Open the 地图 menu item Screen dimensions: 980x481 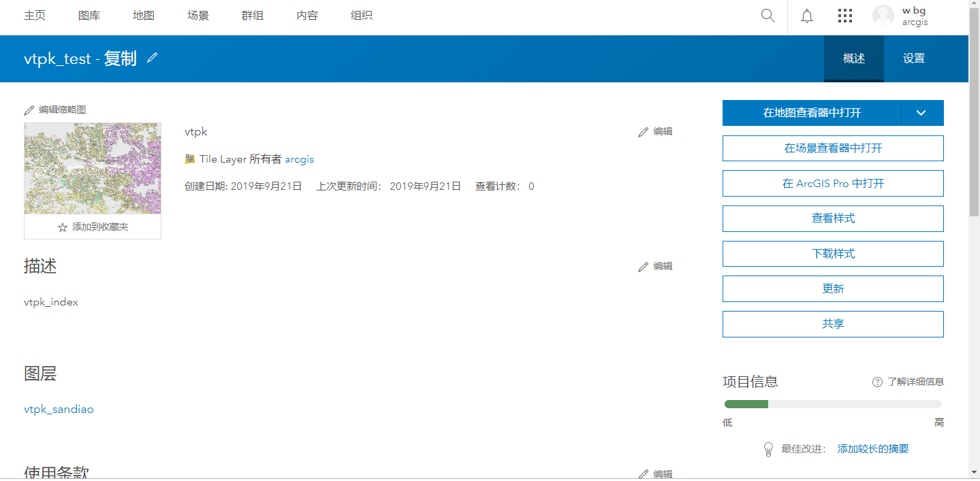point(144,16)
